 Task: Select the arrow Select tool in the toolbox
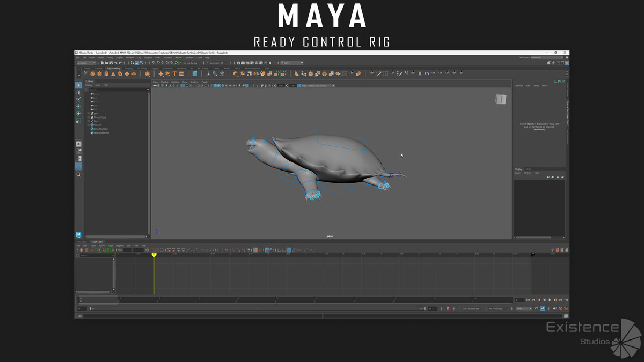[78, 85]
